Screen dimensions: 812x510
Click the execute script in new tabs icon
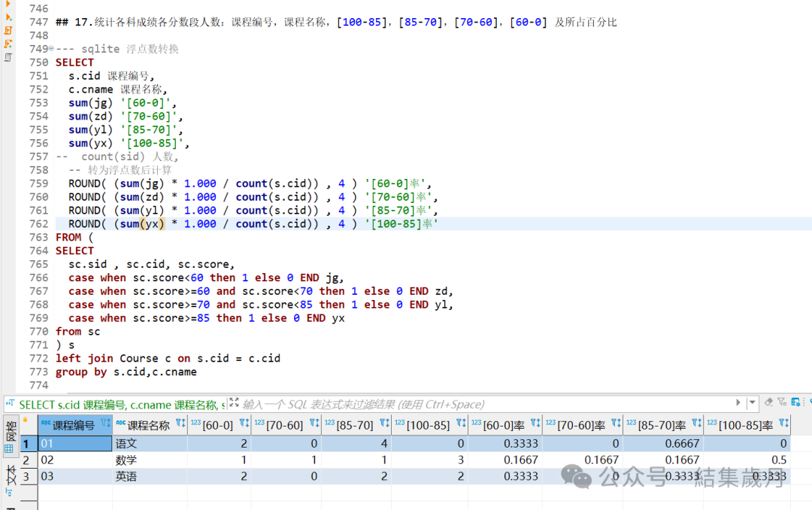pyautogui.click(x=8, y=44)
